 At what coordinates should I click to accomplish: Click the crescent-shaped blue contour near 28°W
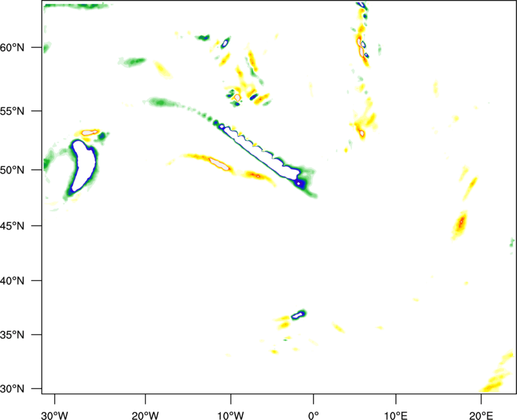coord(83,166)
